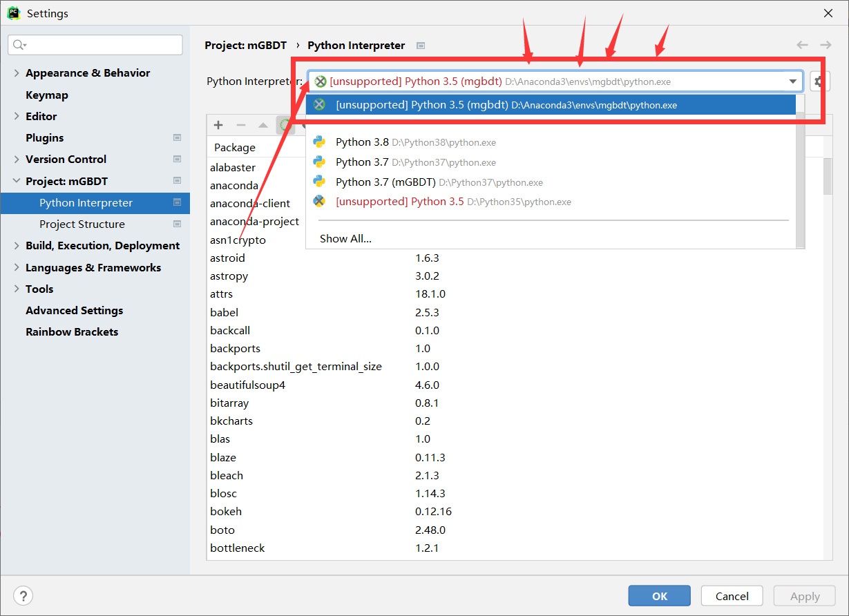
Task: Select the backports.shutil_get_terminal_size package row
Action: (515, 366)
